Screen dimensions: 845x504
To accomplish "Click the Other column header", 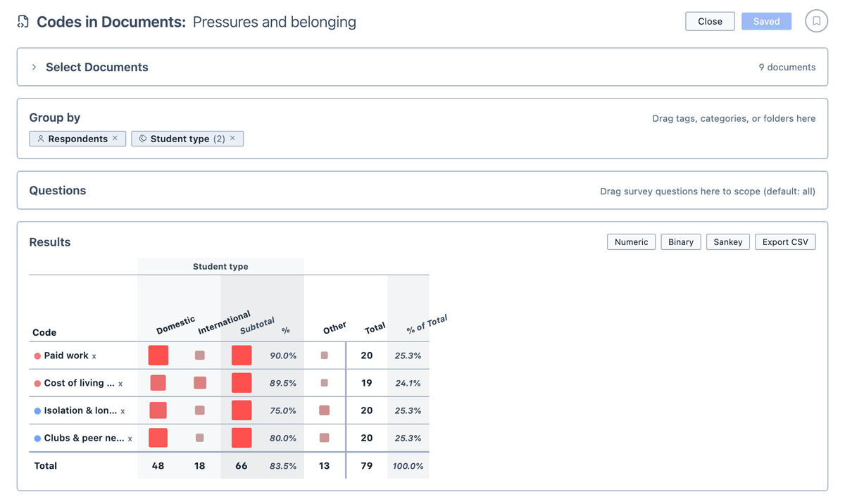I will click(x=334, y=328).
